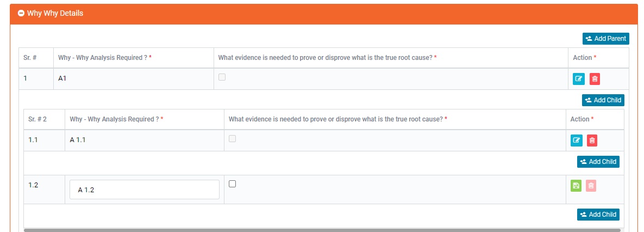
Task: Add a child below row 1.2
Action: click(598, 215)
